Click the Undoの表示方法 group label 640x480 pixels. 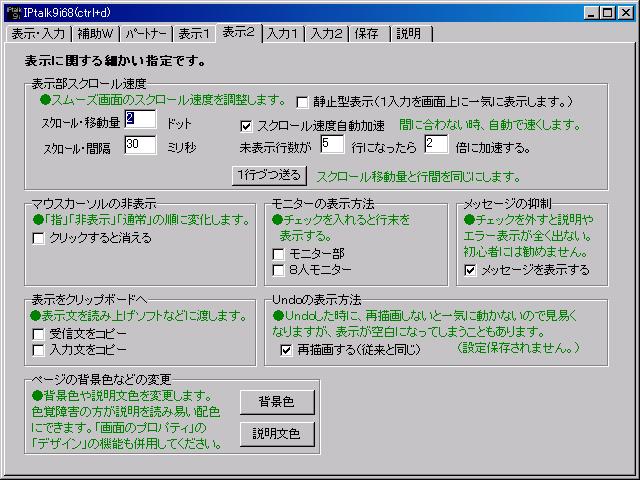tap(317, 300)
